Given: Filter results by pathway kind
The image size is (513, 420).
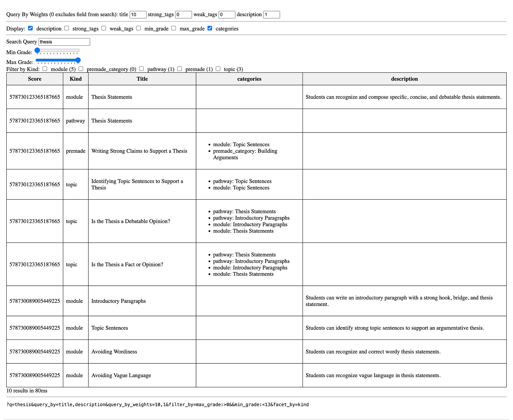Looking at the screenshot, I should [142, 69].
